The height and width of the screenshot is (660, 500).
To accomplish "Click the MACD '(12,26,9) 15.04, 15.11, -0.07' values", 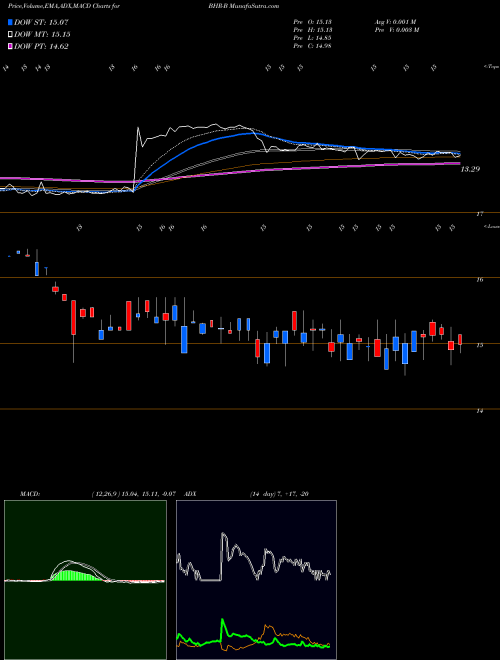I will coord(133,494).
